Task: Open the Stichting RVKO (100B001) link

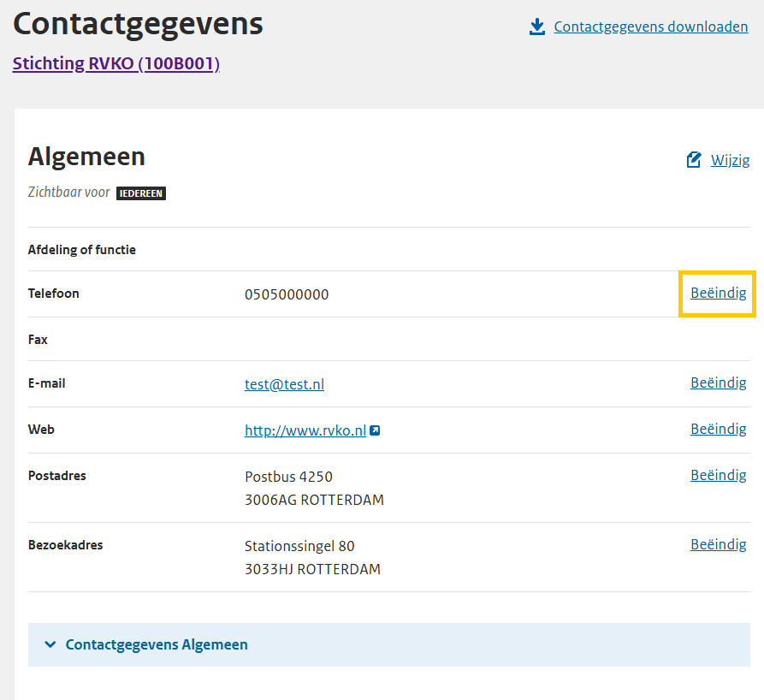Action: tap(115, 63)
